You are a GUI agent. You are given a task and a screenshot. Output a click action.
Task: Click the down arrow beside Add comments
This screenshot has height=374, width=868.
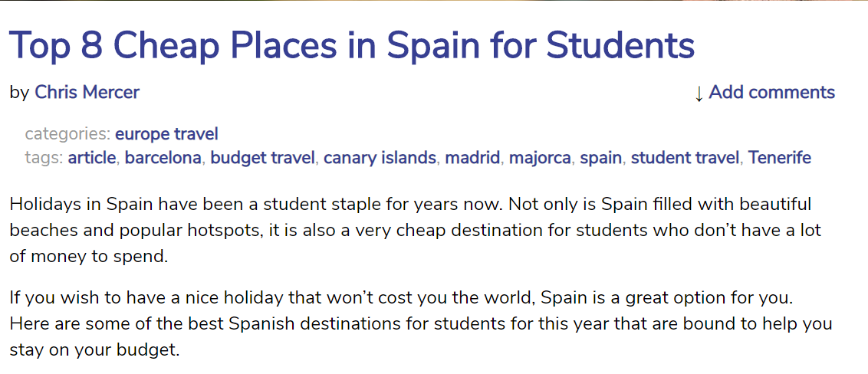(699, 93)
